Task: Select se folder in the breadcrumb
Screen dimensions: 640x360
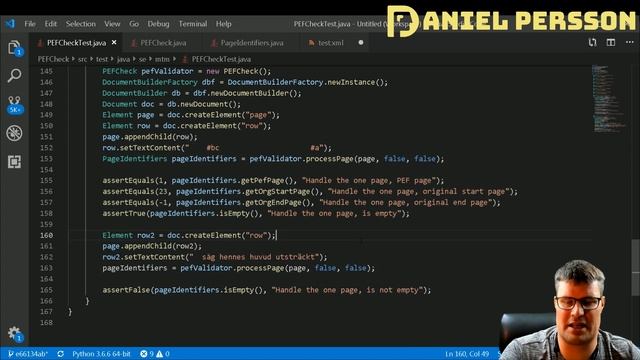Action: click(x=142, y=59)
